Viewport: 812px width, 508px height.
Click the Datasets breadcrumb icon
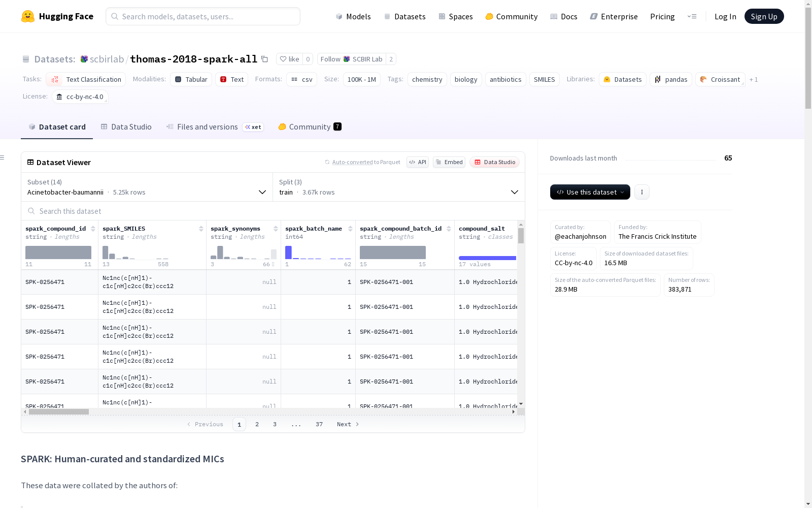(x=26, y=59)
